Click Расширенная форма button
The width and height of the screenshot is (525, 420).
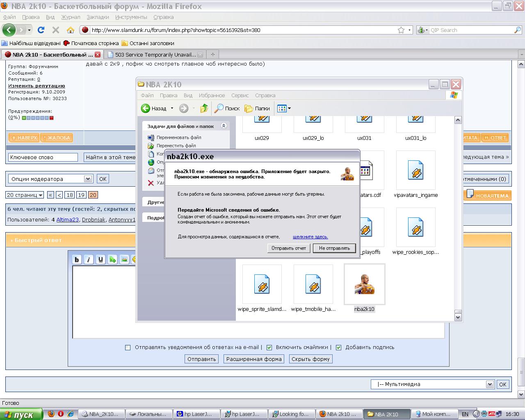tap(254, 359)
